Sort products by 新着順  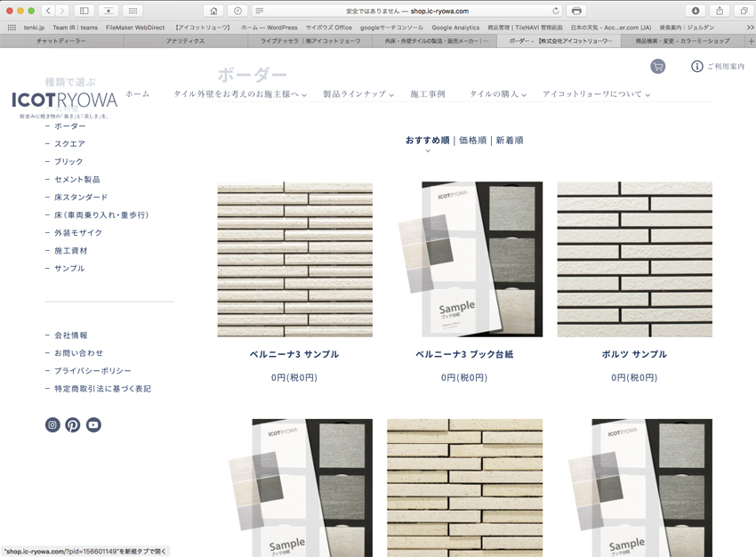pyautogui.click(x=510, y=141)
